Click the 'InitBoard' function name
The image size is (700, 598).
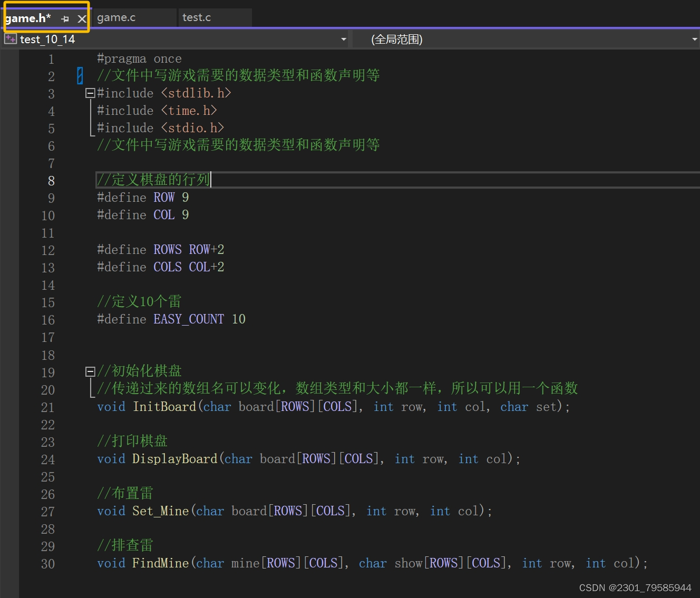click(x=164, y=407)
